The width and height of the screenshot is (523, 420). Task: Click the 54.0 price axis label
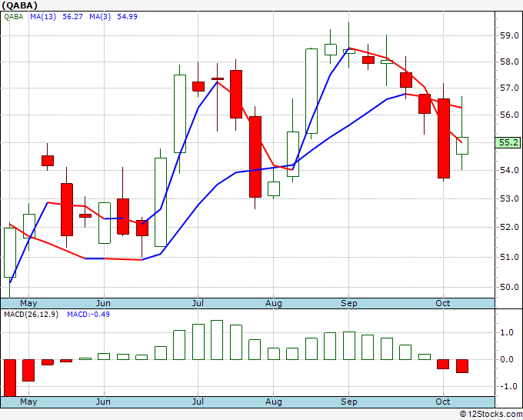point(509,170)
